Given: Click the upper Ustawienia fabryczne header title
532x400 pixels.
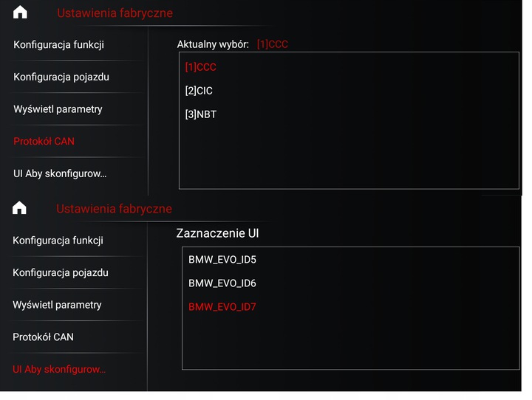Looking at the screenshot, I should click(x=115, y=13).
